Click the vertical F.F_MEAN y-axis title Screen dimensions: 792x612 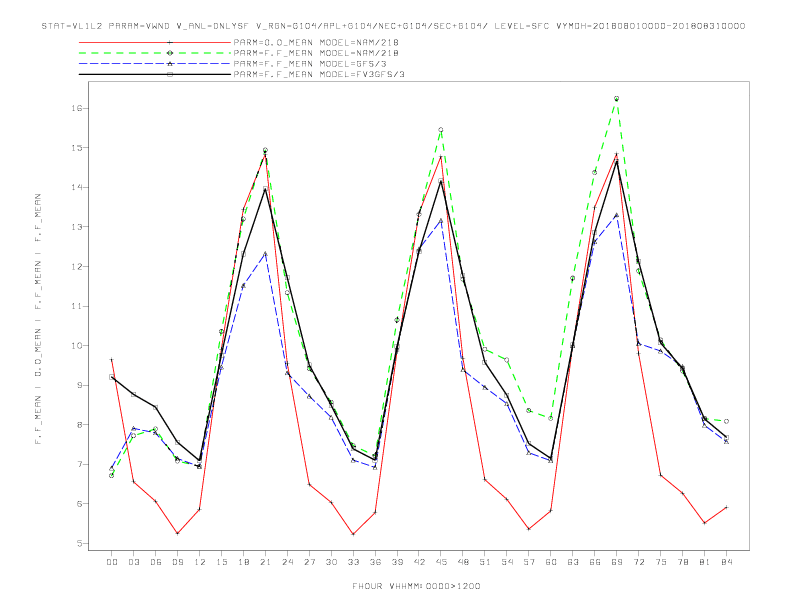click(38, 319)
